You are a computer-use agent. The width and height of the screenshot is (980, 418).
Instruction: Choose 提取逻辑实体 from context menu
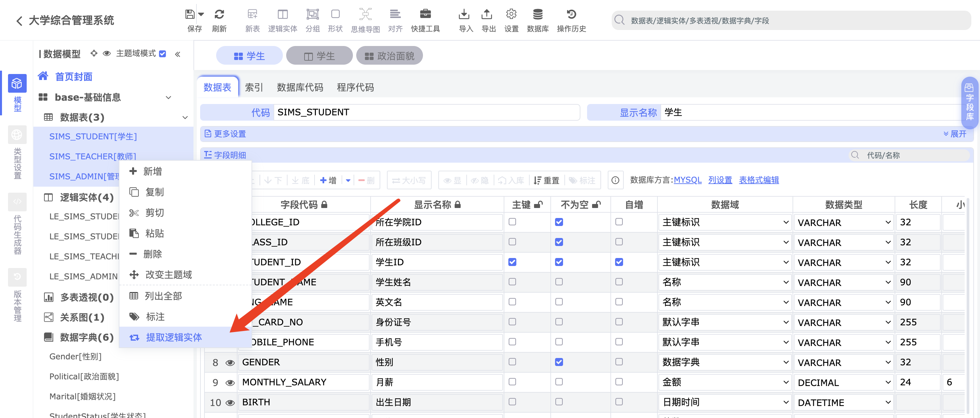click(174, 337)
